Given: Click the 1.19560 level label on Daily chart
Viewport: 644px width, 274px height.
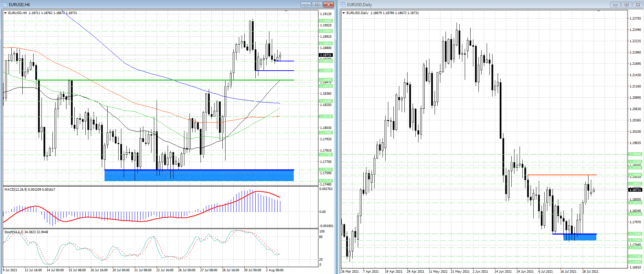Looking at the screenshot, I should [635, 154].
